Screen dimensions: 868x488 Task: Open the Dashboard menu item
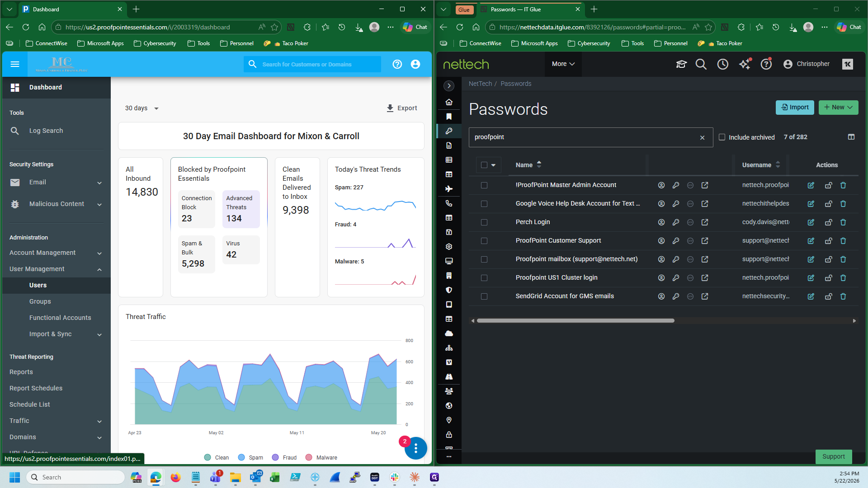(x=57, y=88)
